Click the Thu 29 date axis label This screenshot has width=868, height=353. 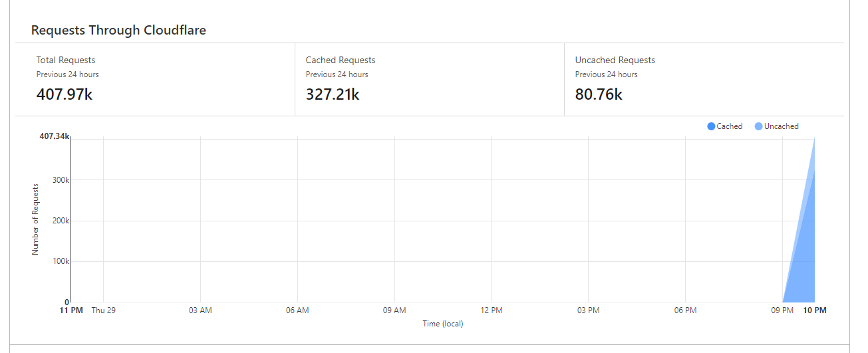(x=104, y=310)
